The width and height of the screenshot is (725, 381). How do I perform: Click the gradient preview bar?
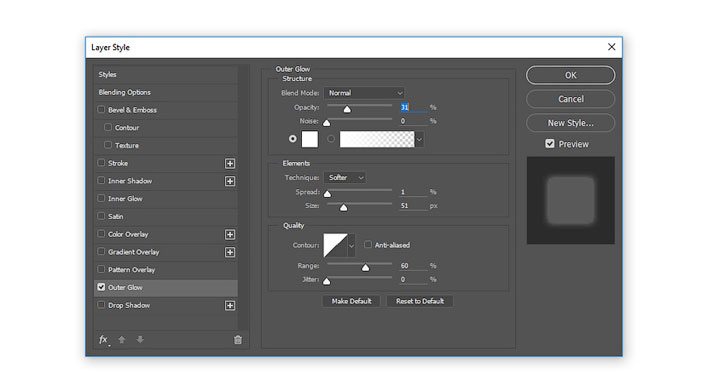point(377,139)
